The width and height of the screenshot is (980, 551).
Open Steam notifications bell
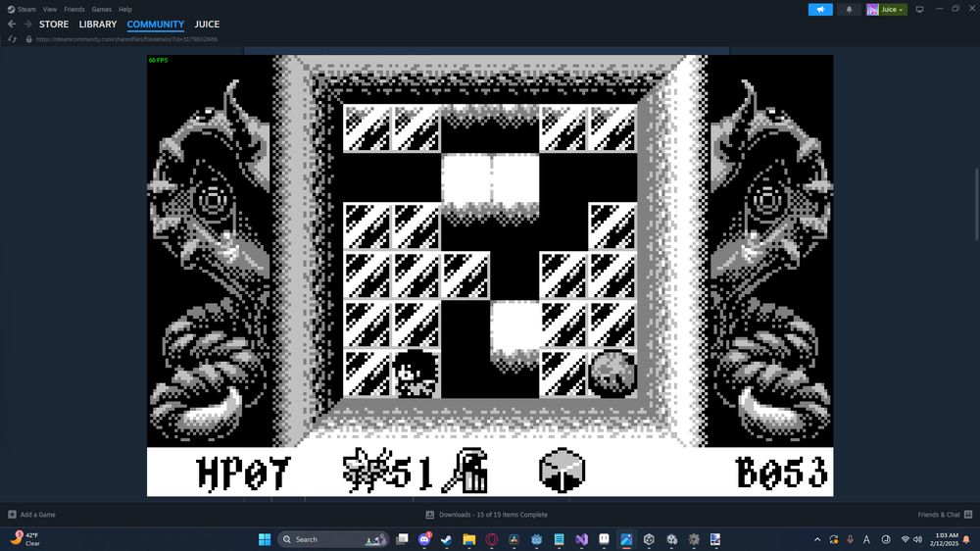pyautogui.click(x=849, y=10)
